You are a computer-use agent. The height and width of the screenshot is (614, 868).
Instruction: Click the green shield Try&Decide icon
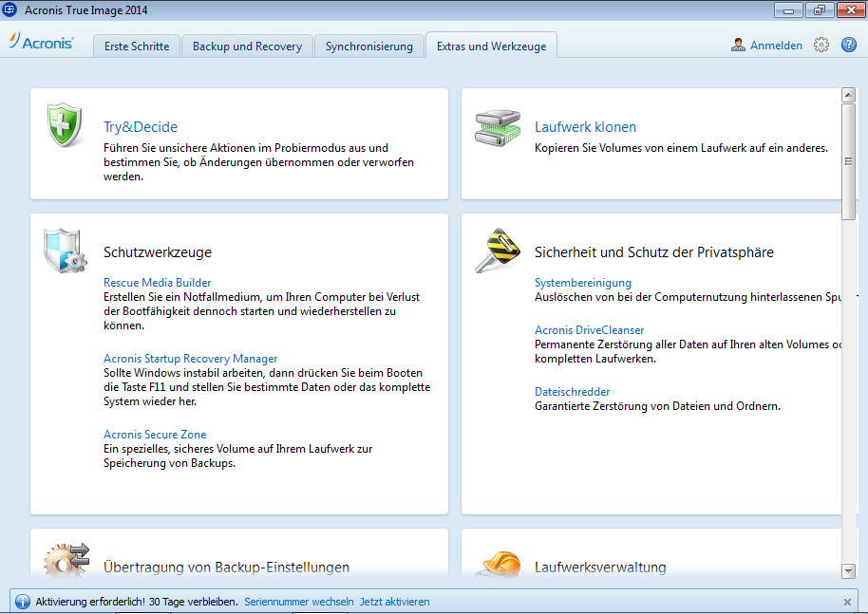(65, 127)
